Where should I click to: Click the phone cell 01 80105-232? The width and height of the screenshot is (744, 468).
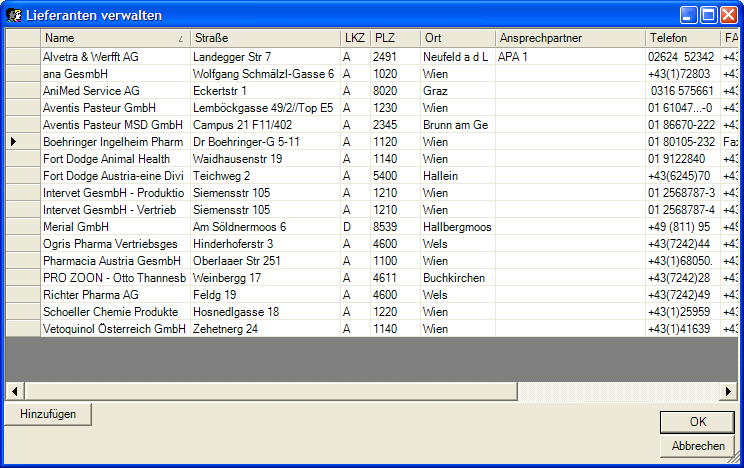click(x=683, y=141)
